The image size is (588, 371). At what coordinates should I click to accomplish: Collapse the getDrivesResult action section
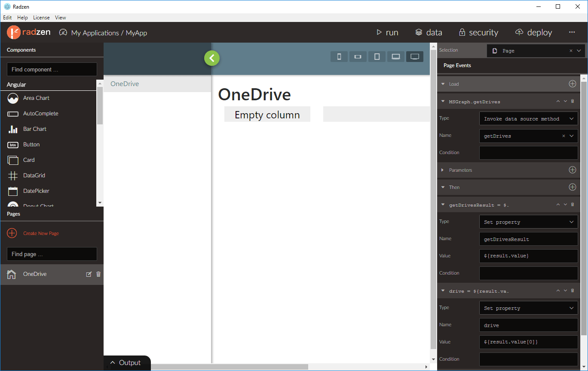coord(443,205)
